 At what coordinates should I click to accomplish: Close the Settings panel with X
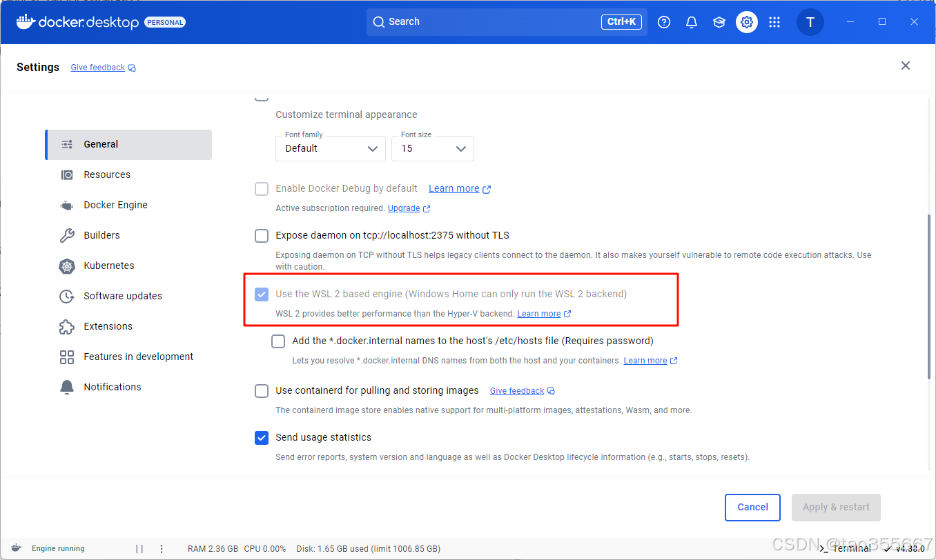[x=906, y=66]
